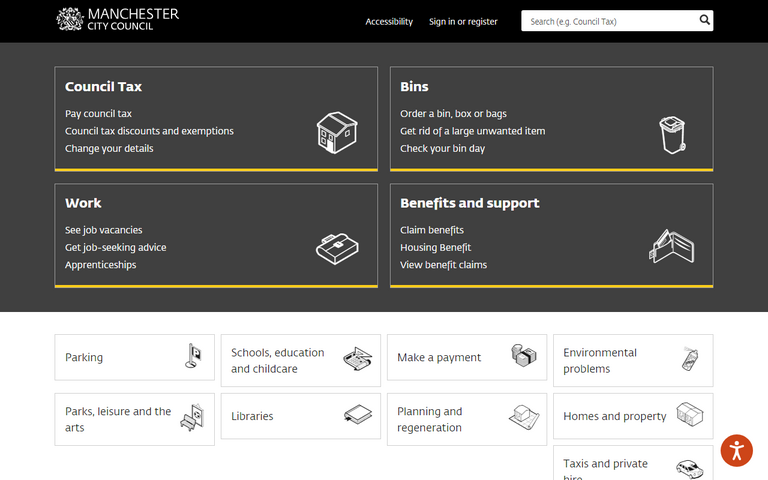Follow the Check your bin day link
The width and height of the screenshot is (768, 480).
coord(442,149)
